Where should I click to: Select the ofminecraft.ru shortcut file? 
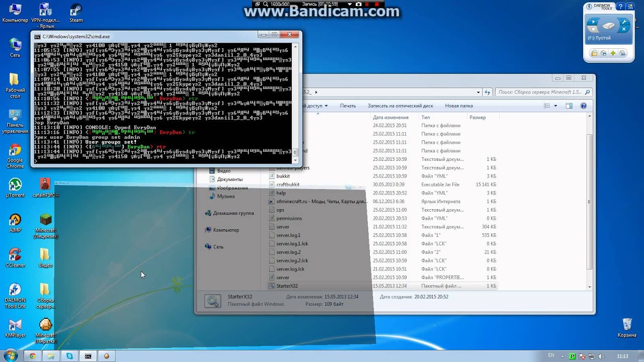click(321, 202)
